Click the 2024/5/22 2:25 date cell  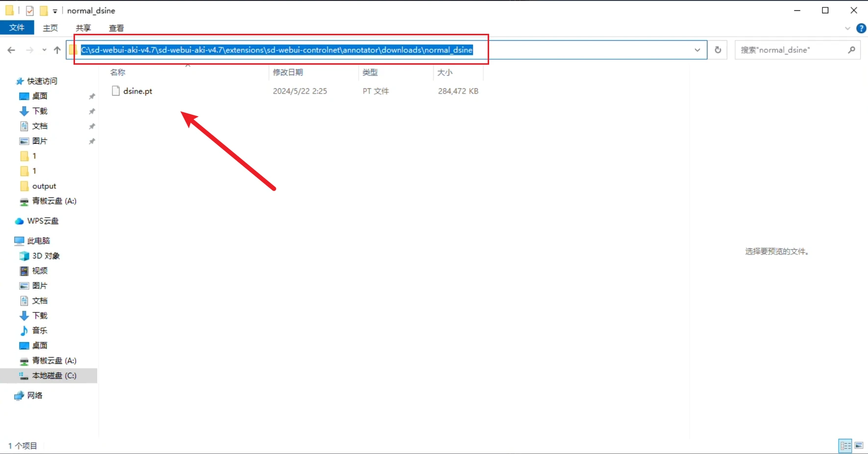click(300, 91)
